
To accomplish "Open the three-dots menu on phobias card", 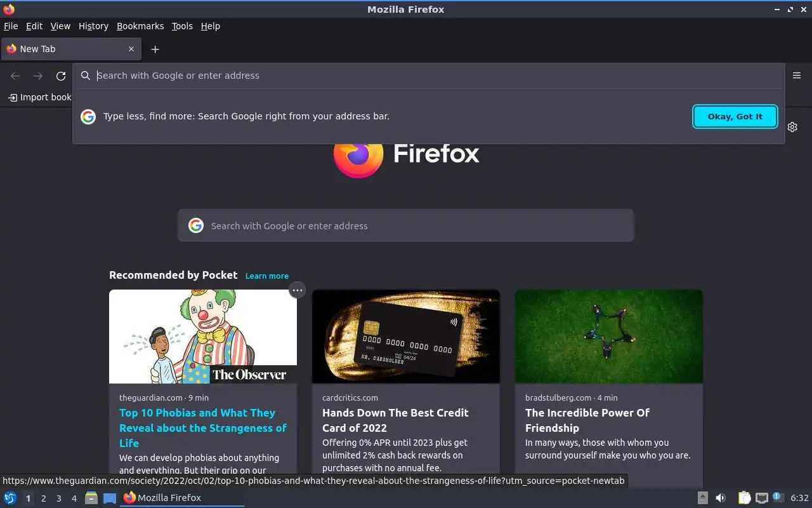I will point(297,290).
